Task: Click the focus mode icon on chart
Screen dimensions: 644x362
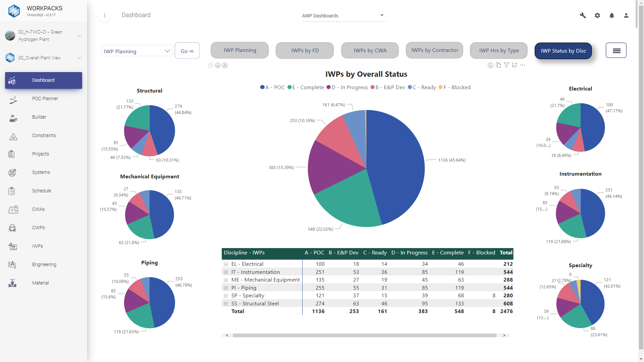Action: pyautogui.click(x=515, y=65)
